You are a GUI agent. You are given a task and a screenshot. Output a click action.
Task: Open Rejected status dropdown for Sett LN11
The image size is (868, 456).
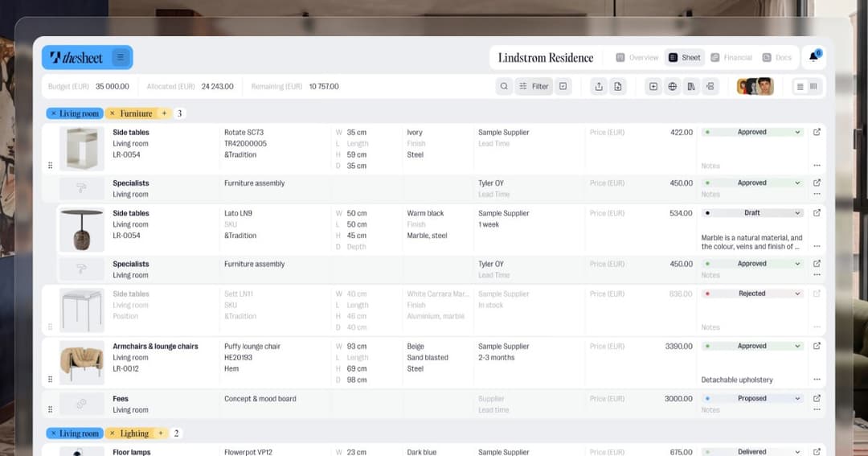(x=752, y=294)
